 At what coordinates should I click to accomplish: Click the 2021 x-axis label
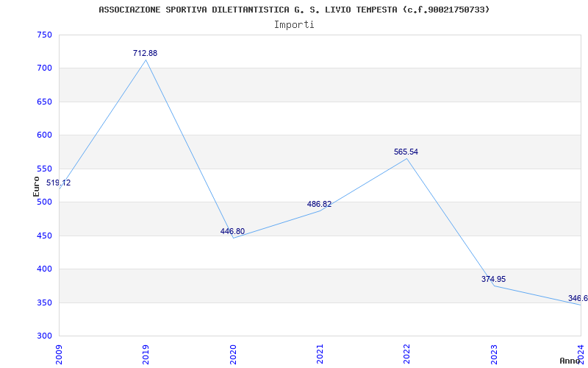320,354
